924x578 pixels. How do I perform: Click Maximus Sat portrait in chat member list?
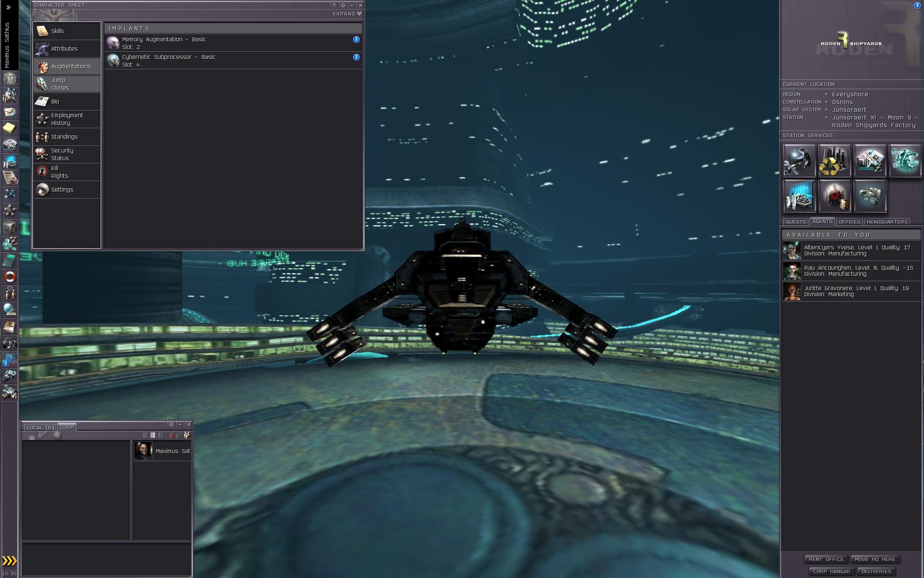point(143,451)
